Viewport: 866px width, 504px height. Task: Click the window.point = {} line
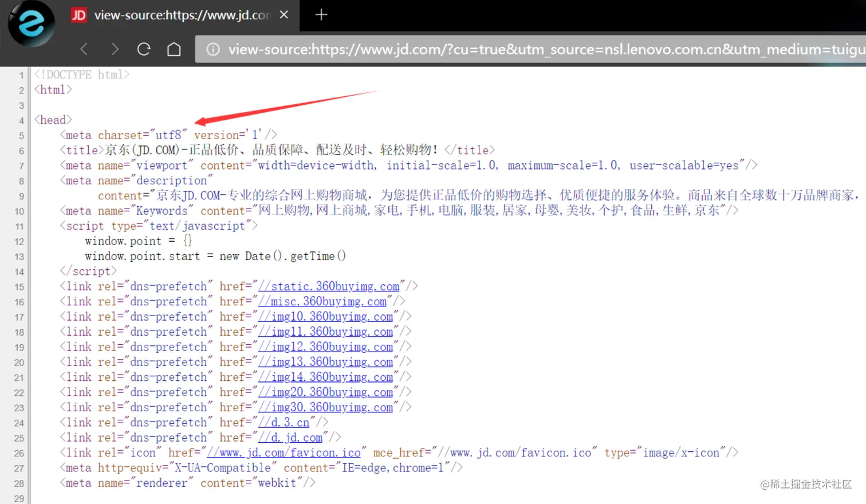click(x=139, y=241)
